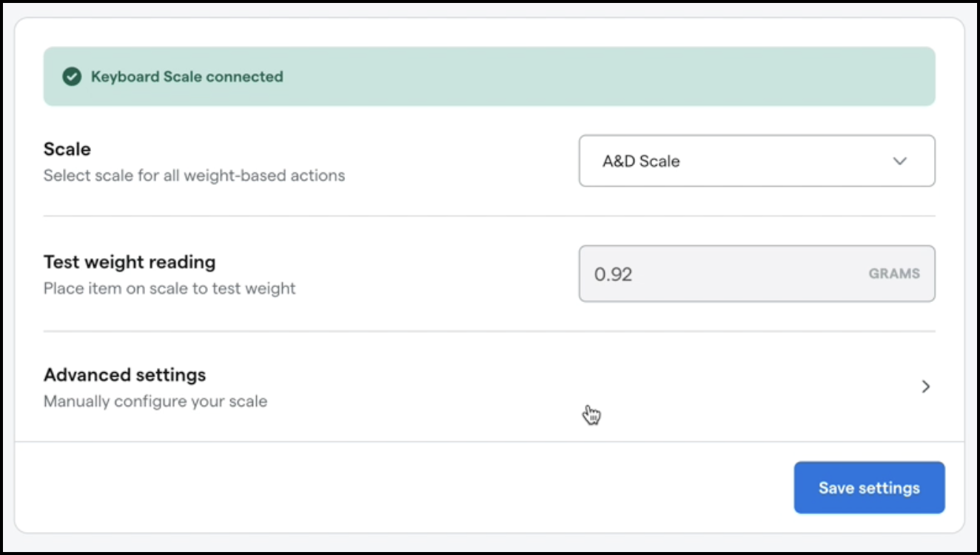Click the GRAMS unit label

pos(893,274)
